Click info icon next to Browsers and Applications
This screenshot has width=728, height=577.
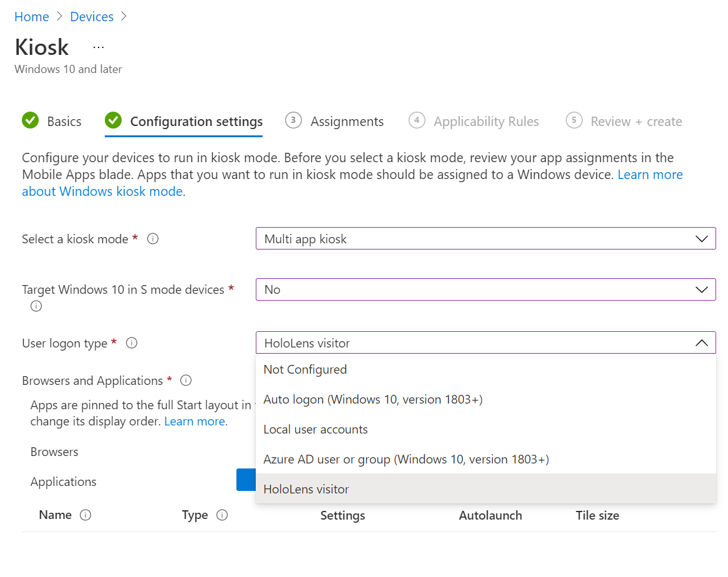[x=186, y=381]
